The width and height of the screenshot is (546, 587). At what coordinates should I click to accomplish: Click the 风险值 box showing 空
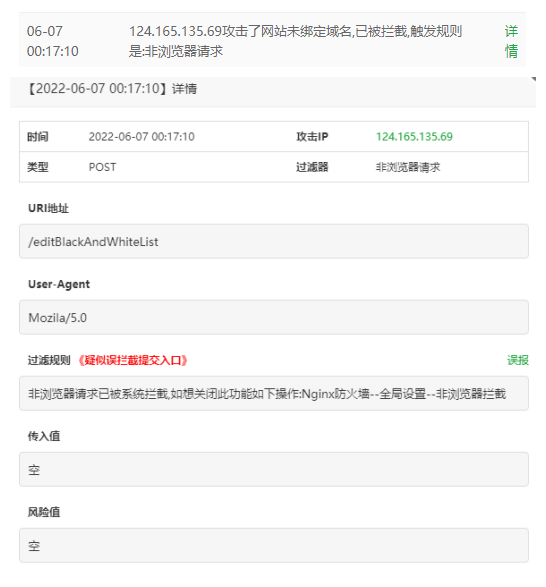[x=274, y=545]
